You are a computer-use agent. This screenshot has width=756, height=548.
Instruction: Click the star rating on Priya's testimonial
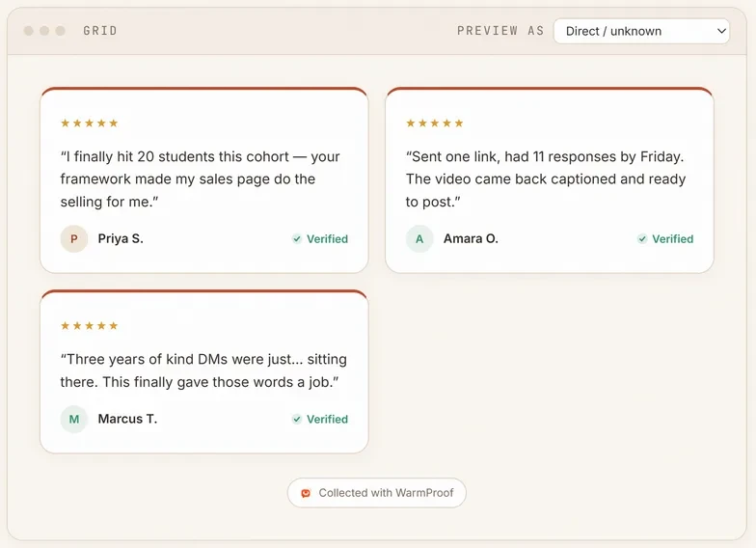(x=89, y=123)
